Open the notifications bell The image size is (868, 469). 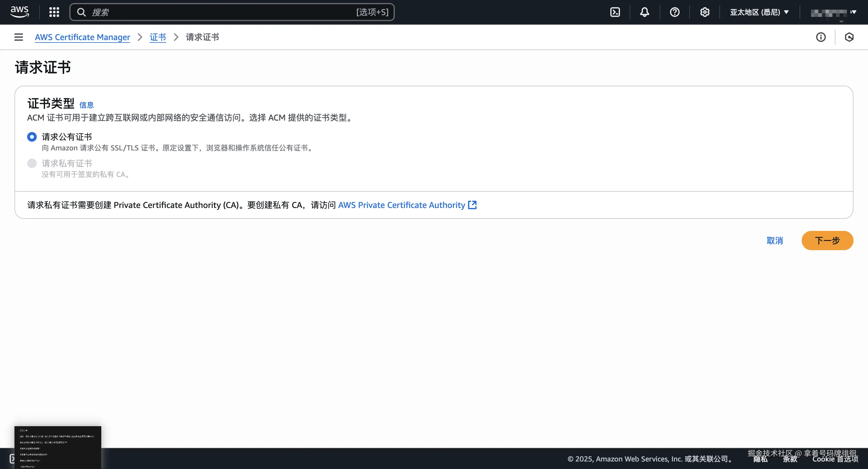pyautogui.click(x=644, y=12)
